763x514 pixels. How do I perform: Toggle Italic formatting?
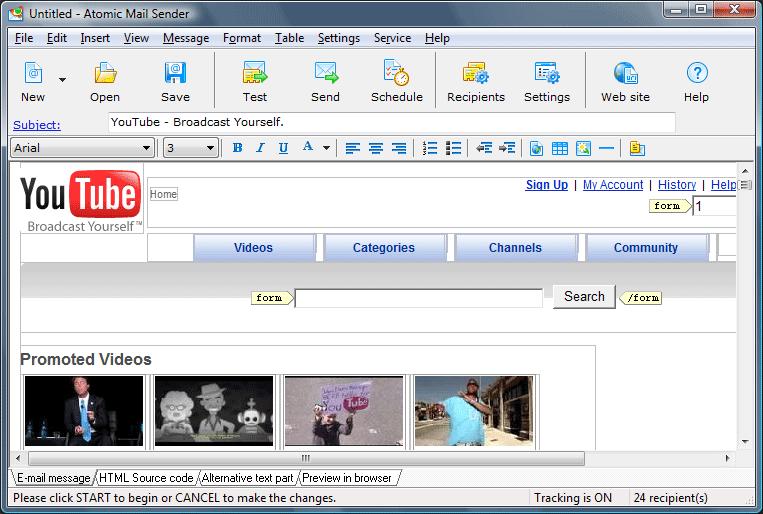(260, 148)
